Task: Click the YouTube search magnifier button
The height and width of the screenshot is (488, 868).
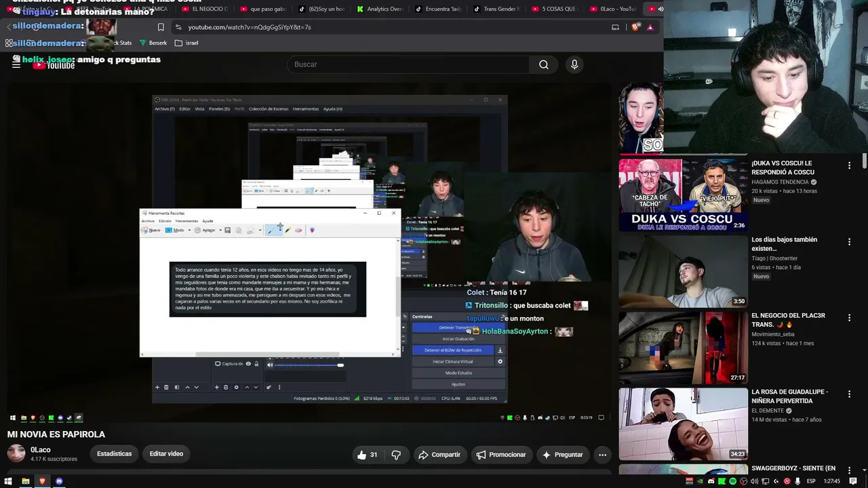Action: [x=544, y=64]
